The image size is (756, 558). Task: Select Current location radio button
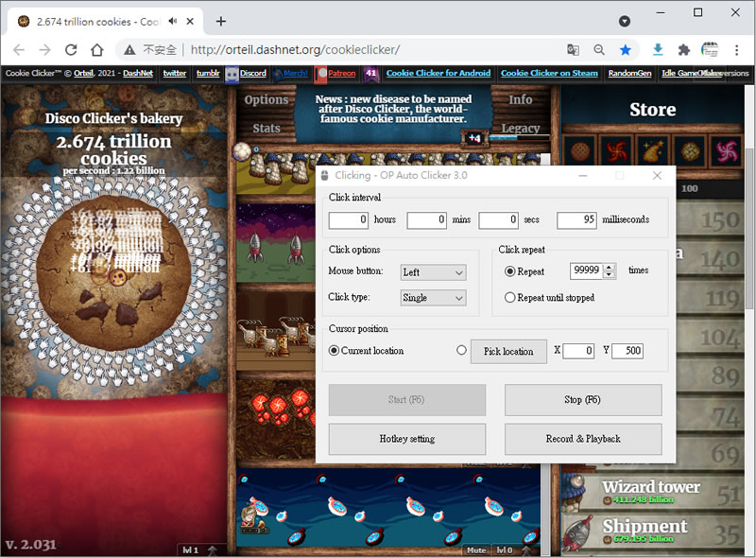point(334,351)
